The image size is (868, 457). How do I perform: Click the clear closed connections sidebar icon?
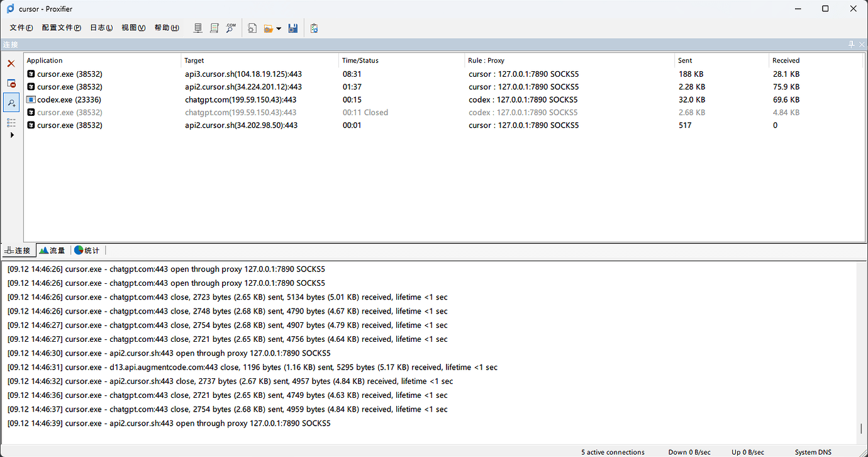[11, 83]
